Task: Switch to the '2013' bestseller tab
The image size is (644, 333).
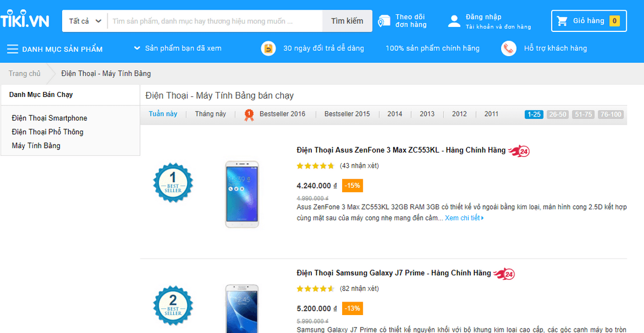Action: (x=427, y=114)
